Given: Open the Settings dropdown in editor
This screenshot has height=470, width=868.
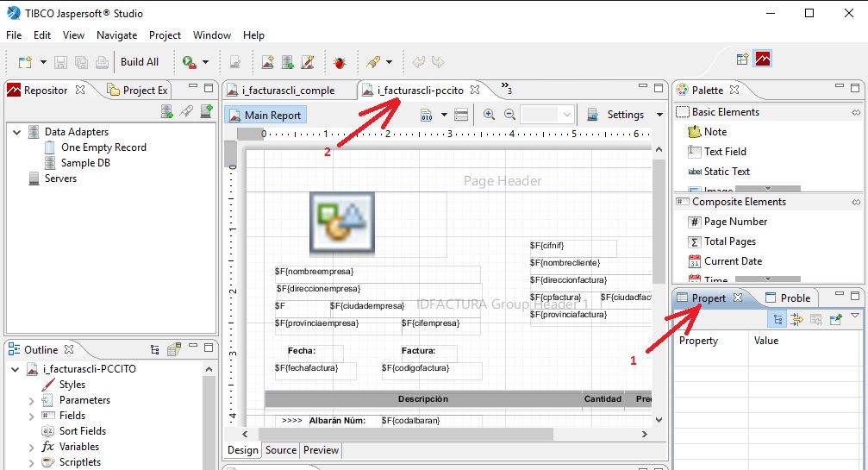Looking at the screenshot, I should pyautogui.click(x=659, y=115).
